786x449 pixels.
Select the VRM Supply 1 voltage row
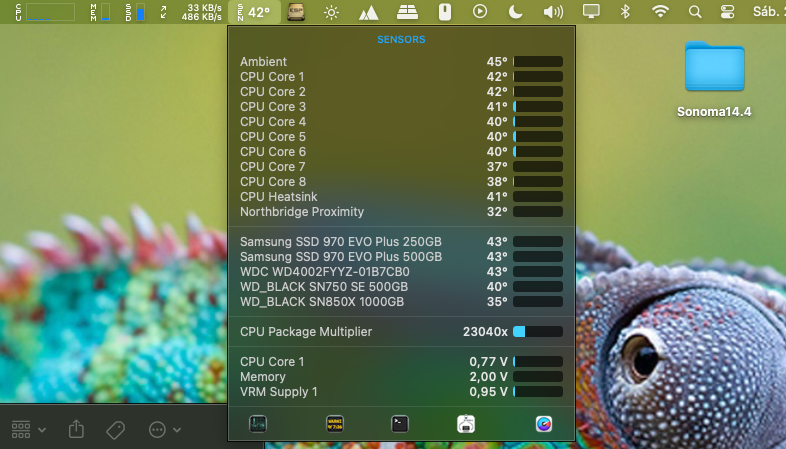pos(401,392)
